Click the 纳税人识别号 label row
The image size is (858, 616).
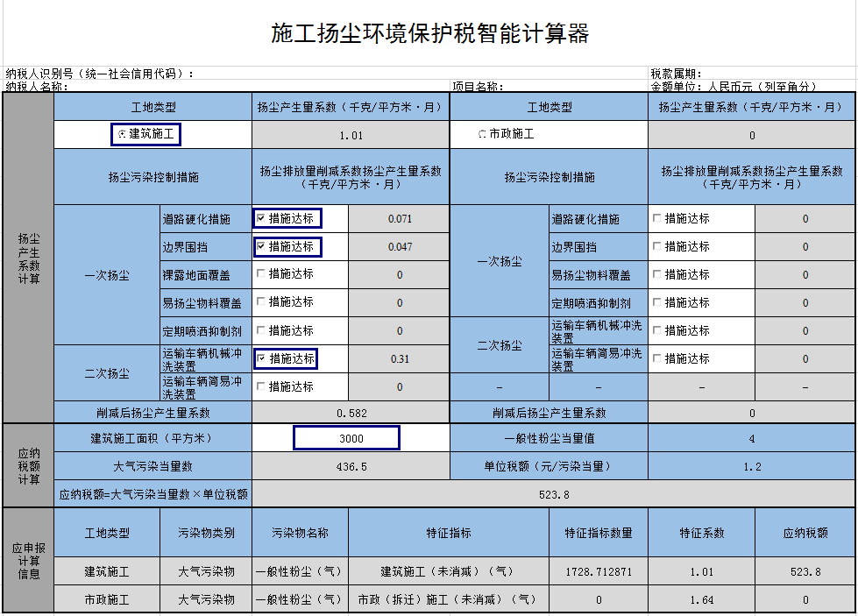100,74
